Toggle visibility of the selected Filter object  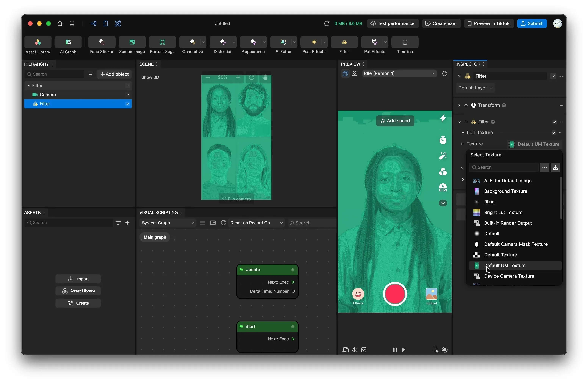[x=127, y=104]
